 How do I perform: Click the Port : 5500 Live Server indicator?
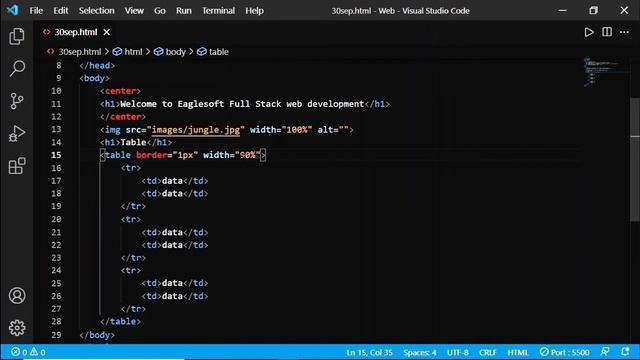[564, 352]
